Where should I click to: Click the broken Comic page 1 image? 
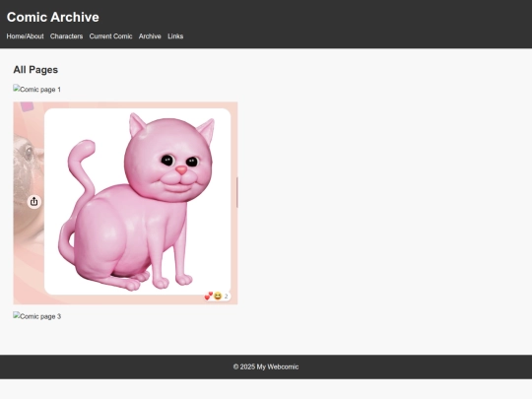[x=37, y=90]
